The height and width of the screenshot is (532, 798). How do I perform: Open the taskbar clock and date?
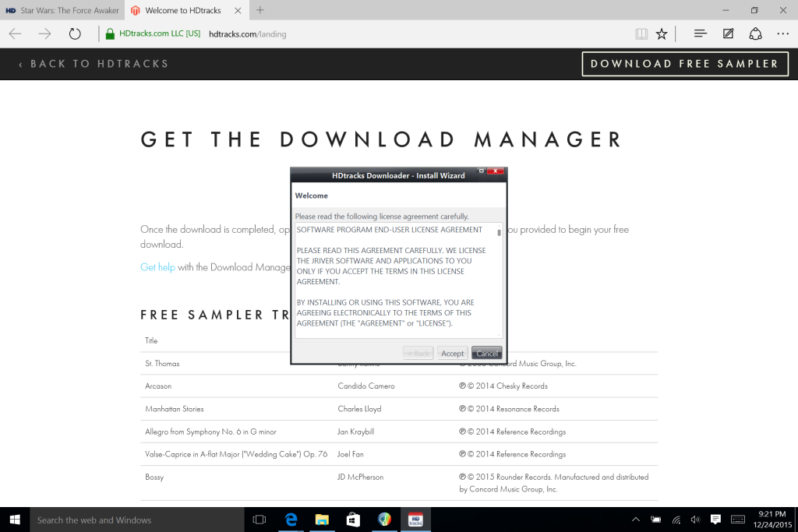tap(772, 520)
